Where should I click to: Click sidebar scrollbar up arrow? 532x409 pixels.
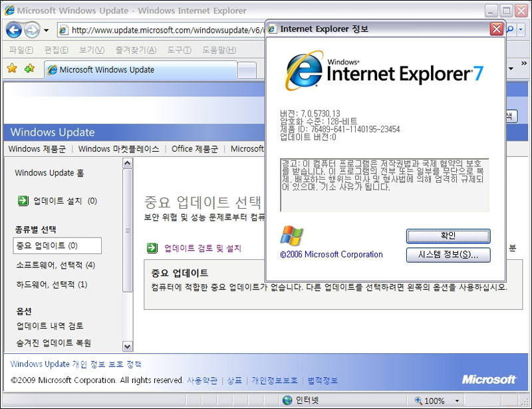click(x=128, y=163)
